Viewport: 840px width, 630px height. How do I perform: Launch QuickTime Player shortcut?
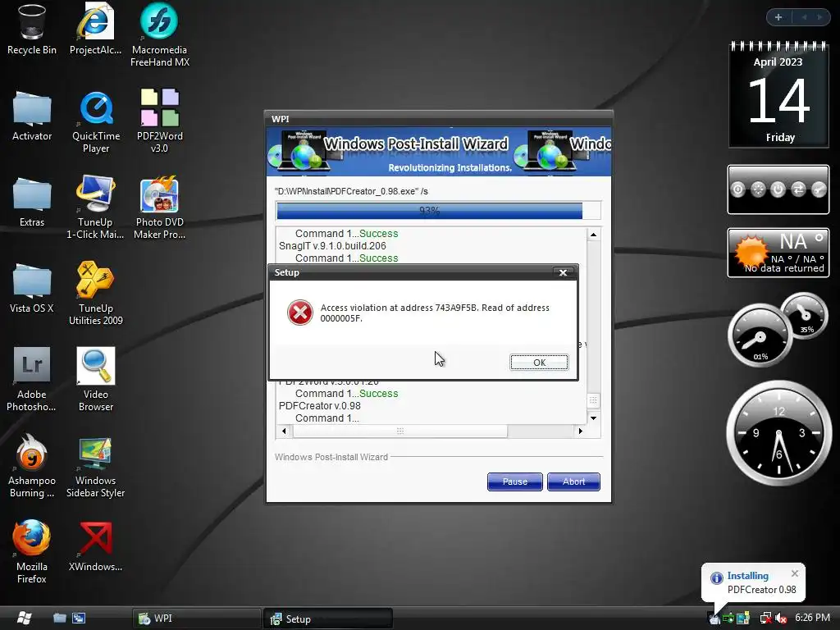(96, 121)
